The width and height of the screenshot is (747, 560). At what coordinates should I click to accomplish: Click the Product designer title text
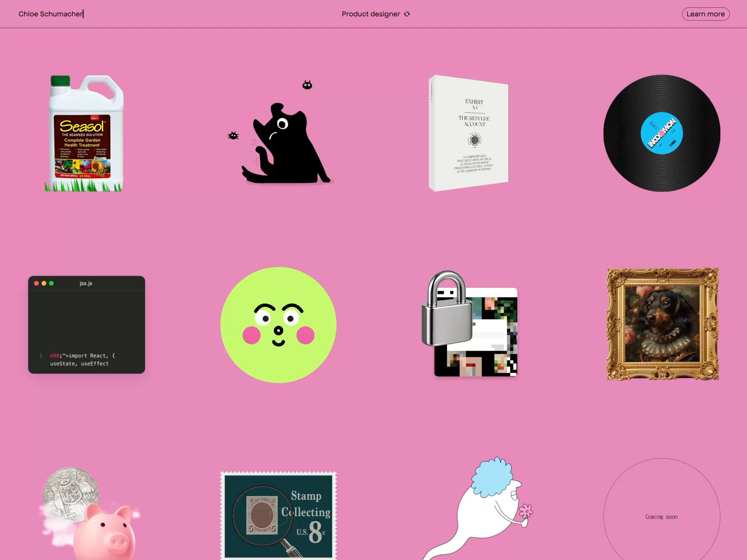pyautogui.click(x=371, y=14)
